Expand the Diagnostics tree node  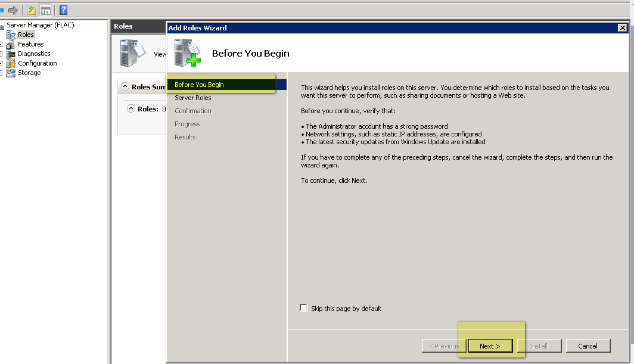click(x=1, y=54)
